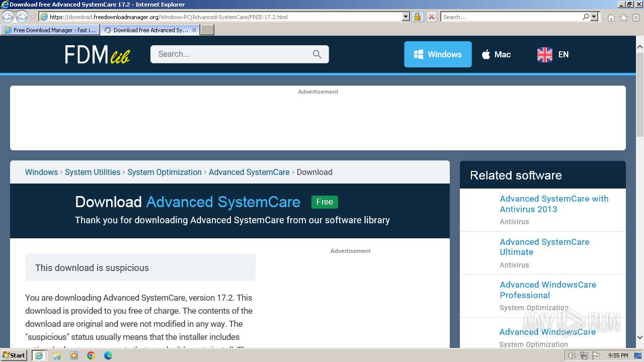Screen dimensions: 644x362
Task: Open the Windows Start button
Action: point(14,355)
